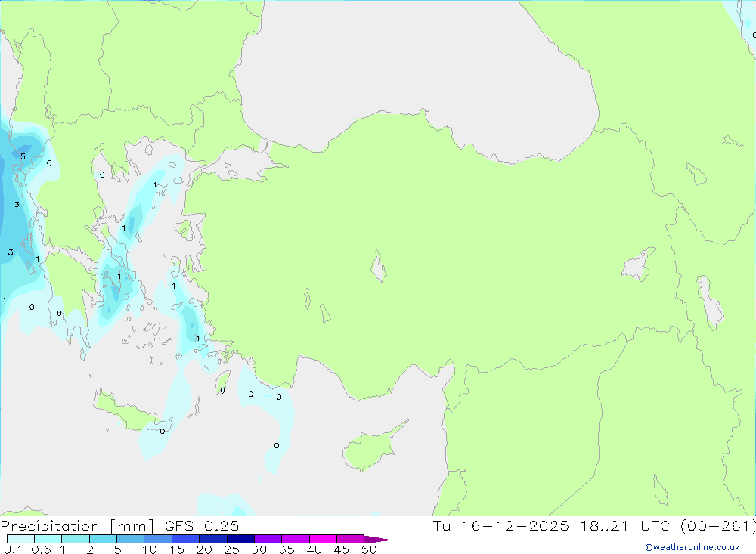Pick the dark navy 25–30 legend swatch

240,539
